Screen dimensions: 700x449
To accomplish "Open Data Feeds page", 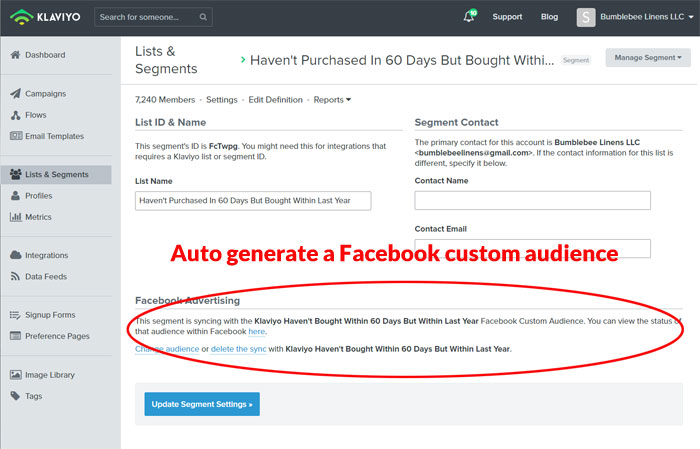I will click(x=46, y=276).
